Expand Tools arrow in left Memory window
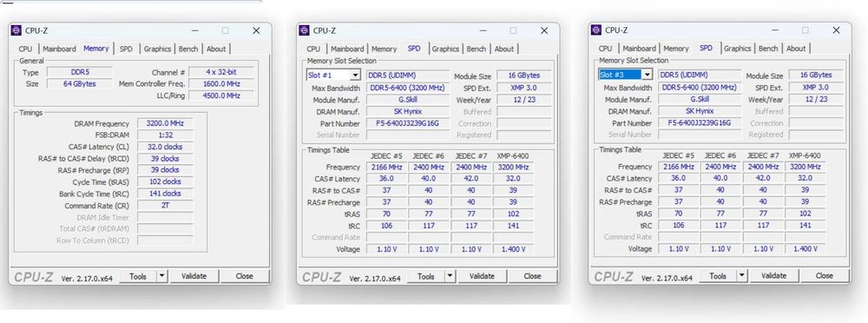The image size is (868, 323). [161, 275]
